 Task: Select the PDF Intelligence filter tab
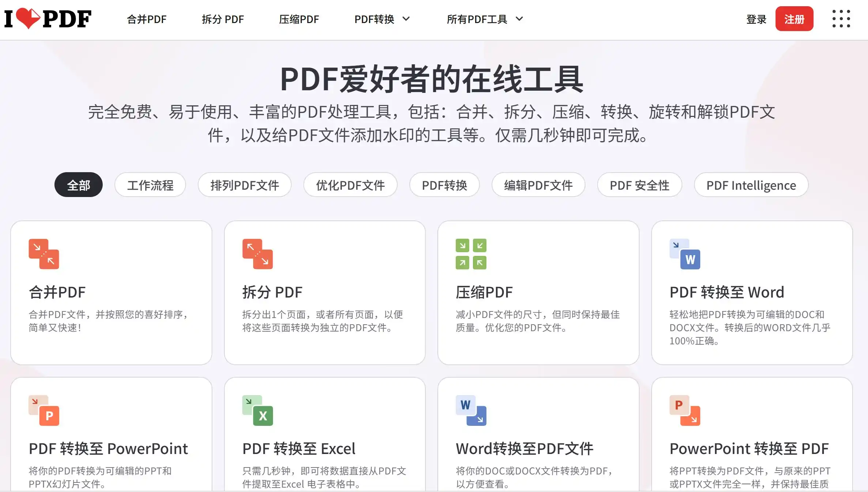point(751,185)
